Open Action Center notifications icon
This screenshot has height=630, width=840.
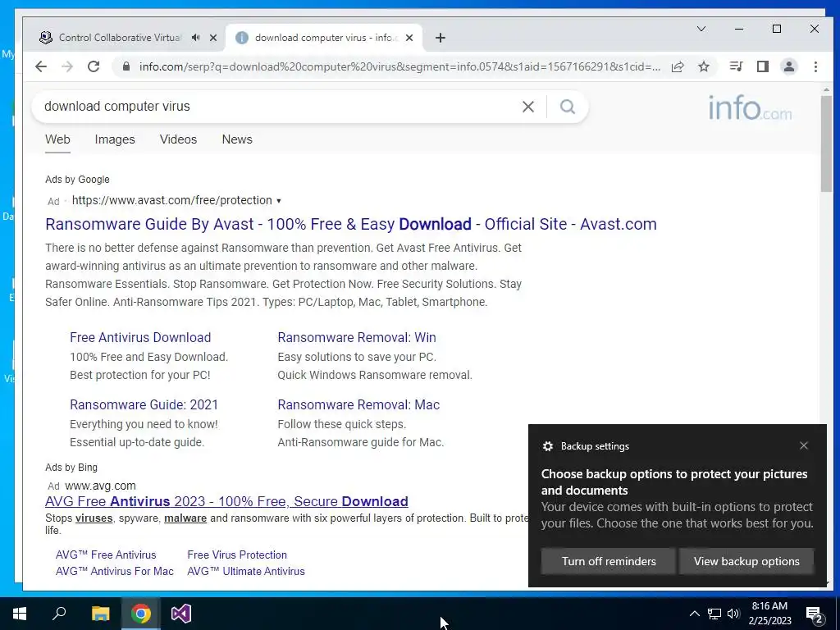815,614
